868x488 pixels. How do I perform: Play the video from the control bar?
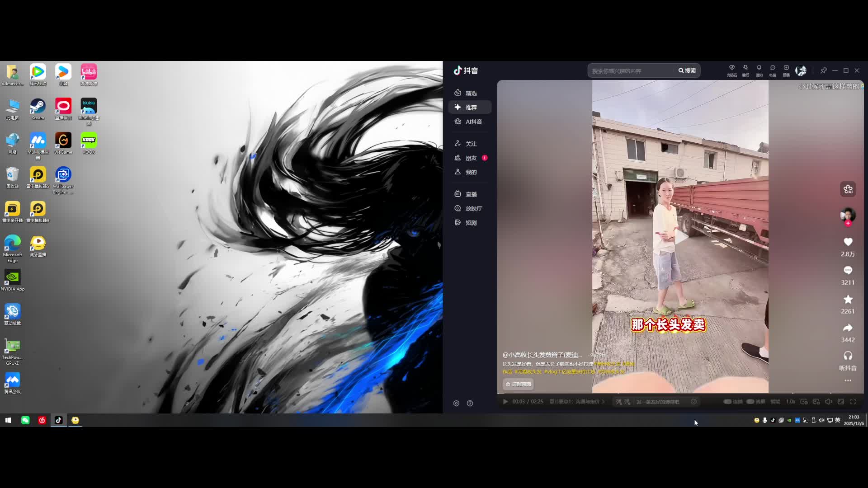click(505, 402)
